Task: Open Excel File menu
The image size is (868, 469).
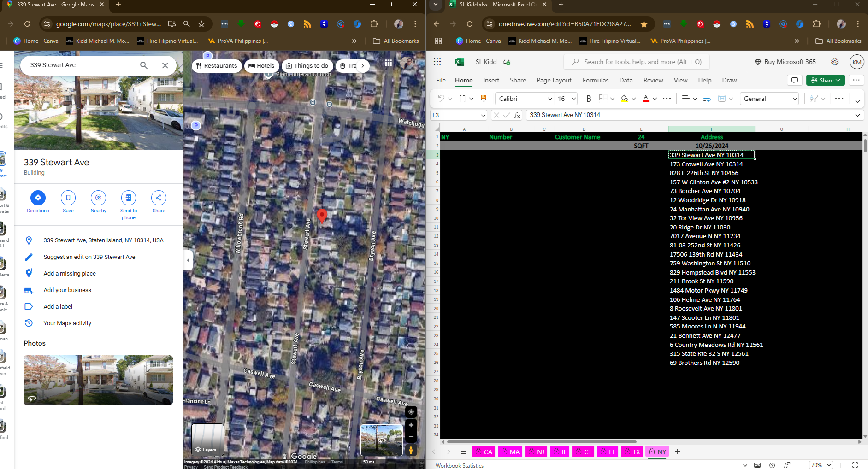Action: pos(441,80)
